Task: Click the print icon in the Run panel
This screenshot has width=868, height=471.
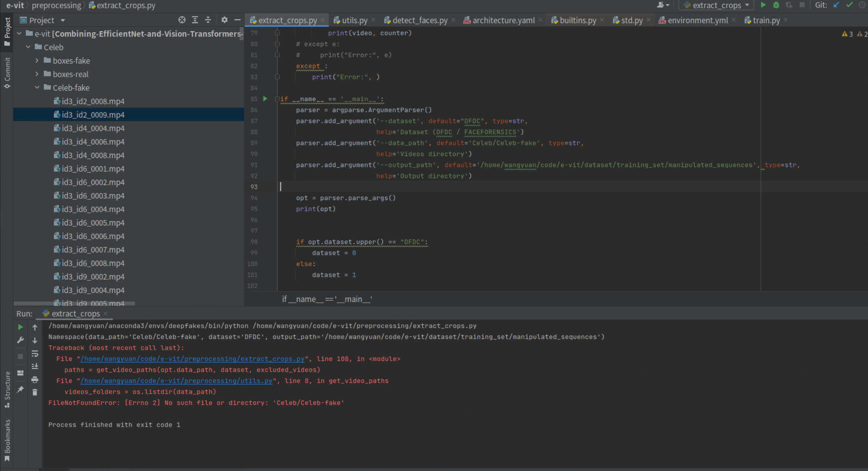Action: point(35,380)
